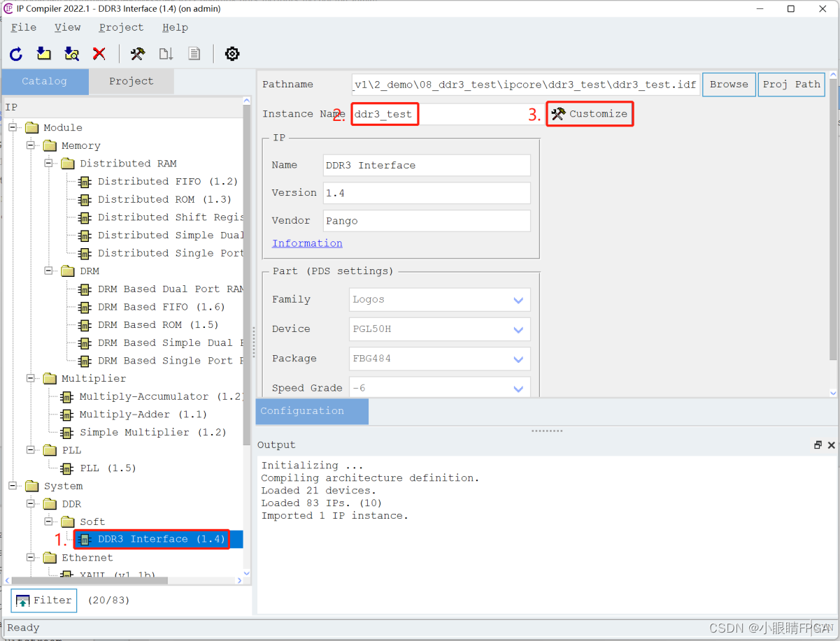Open the Family dropdown showing Logos
Screen dimensions: 840x641
coord(440,300)
